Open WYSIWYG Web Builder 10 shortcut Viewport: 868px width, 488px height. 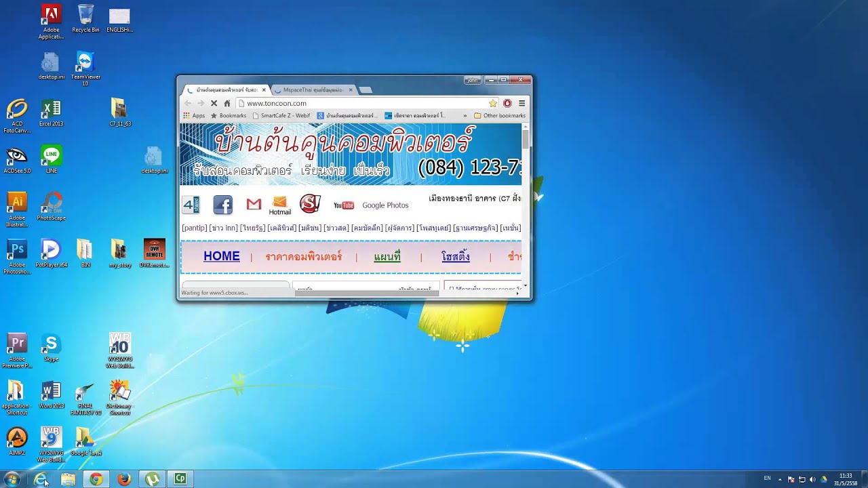(120, 351)
